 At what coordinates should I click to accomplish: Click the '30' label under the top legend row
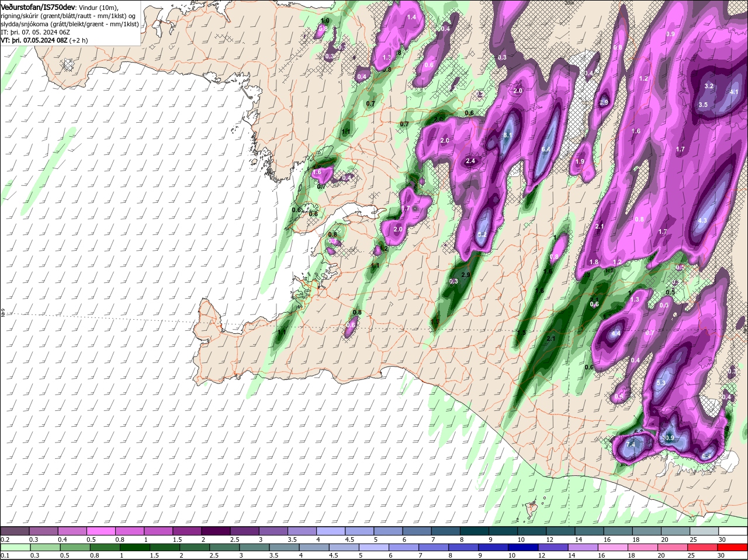click(722, 540)
